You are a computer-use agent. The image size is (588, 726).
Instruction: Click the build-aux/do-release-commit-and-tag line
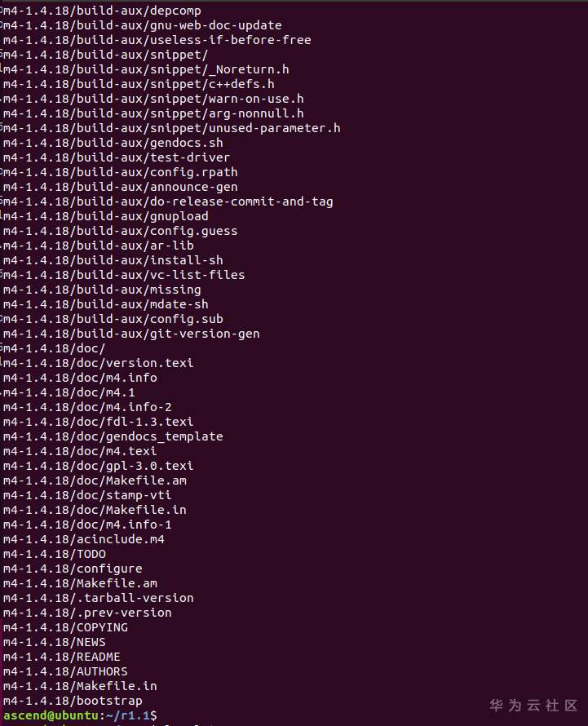click(168, 201)
